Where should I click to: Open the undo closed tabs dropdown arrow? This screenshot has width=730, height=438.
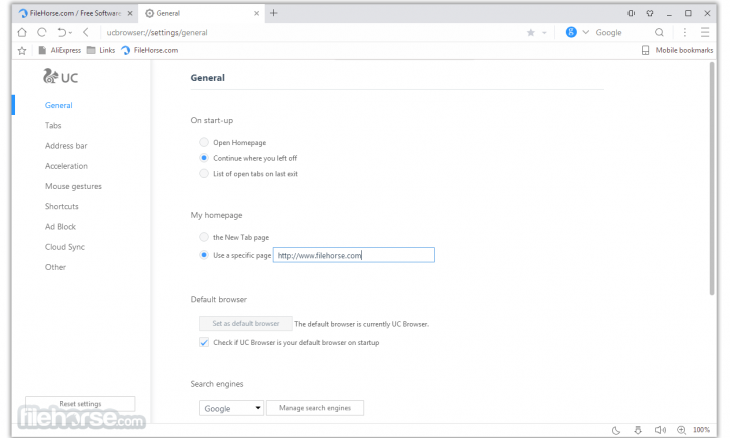(x=71, y=33)
